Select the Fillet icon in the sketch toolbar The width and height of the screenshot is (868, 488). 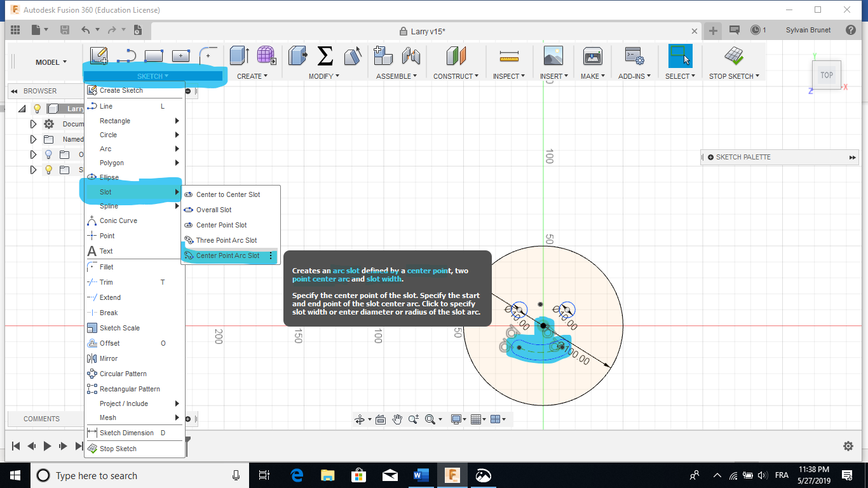pyautogui.click(x=208, y=56)
